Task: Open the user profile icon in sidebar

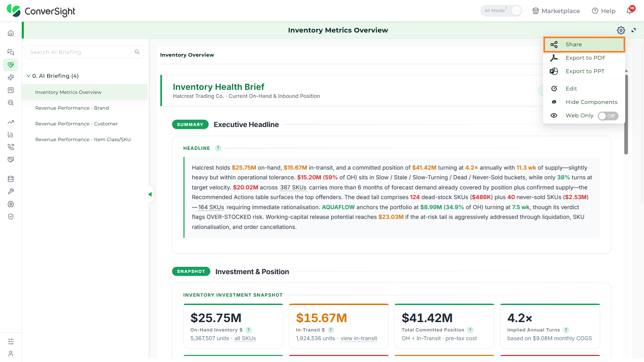Action: [x=11, y=354]
